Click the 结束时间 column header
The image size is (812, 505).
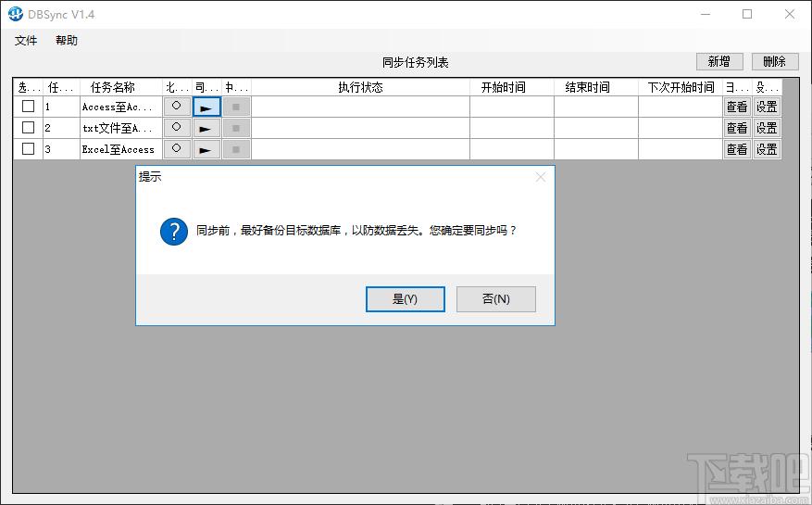pyautogui.click(x=596, y=87)
